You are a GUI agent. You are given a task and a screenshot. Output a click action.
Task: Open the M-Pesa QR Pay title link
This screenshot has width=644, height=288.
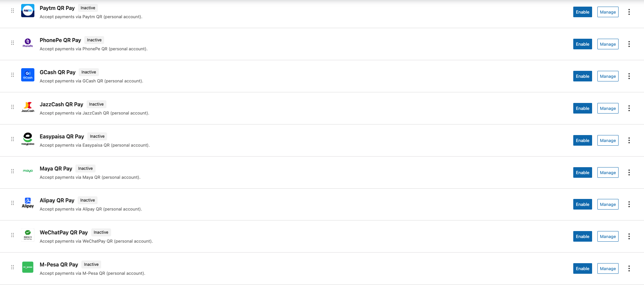click(x=59, y=265)
